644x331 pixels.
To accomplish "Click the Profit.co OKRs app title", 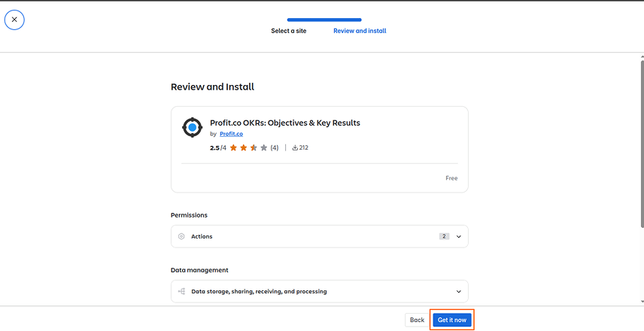I will pyautogui.click(x=285, y=123).
